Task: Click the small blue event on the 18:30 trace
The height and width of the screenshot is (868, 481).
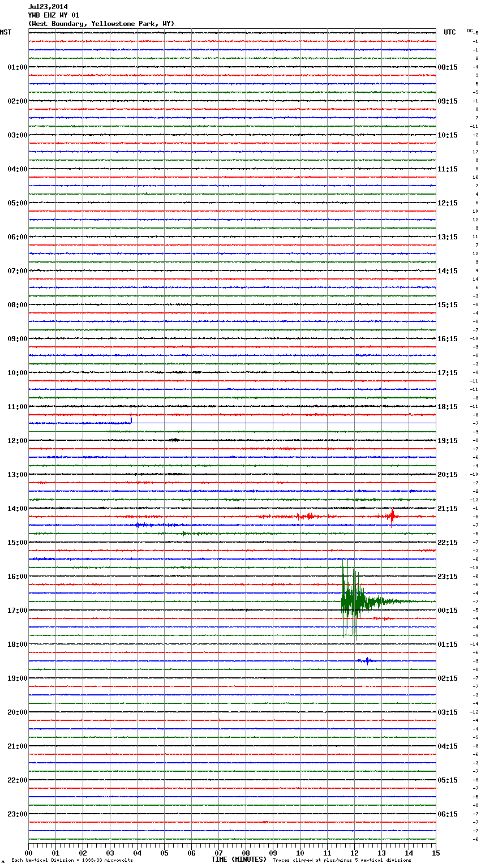Action: pos(366,660)
